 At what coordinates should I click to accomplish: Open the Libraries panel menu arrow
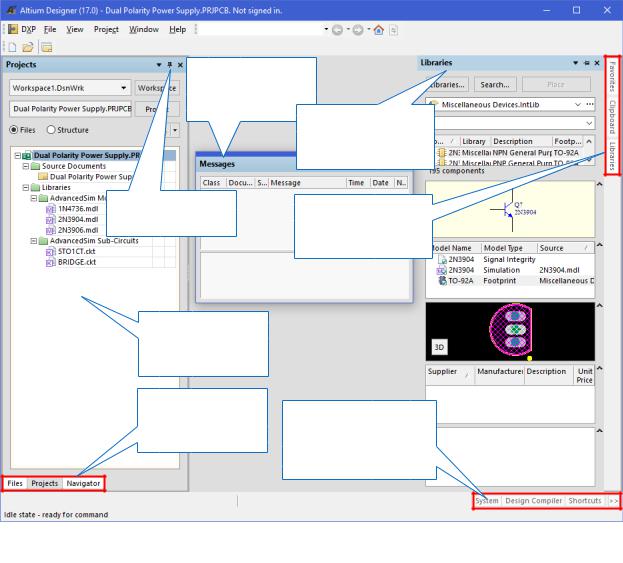pos(575,63)
